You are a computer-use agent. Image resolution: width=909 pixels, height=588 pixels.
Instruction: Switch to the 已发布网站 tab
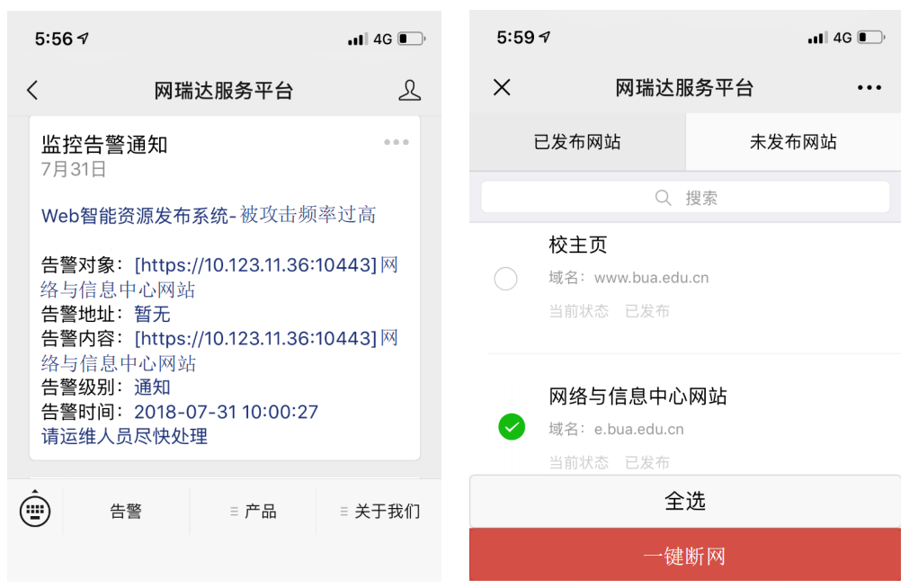577,142
